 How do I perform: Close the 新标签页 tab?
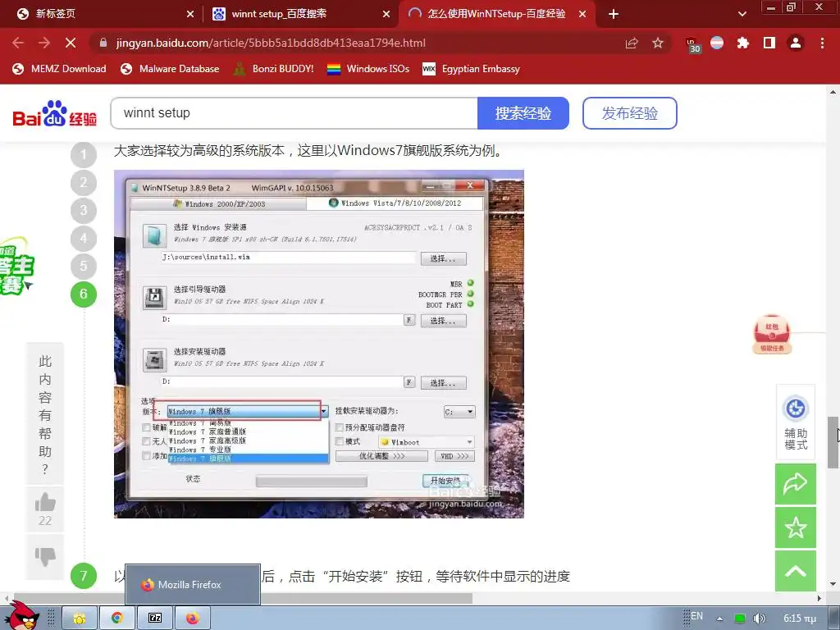(x=190, y=15)
